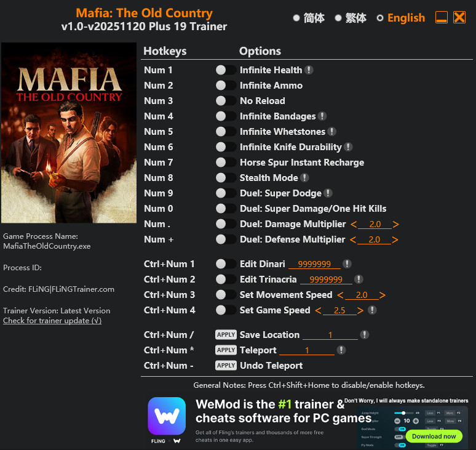
Task: Enable the No Reload switch
Action: point(226,101)
